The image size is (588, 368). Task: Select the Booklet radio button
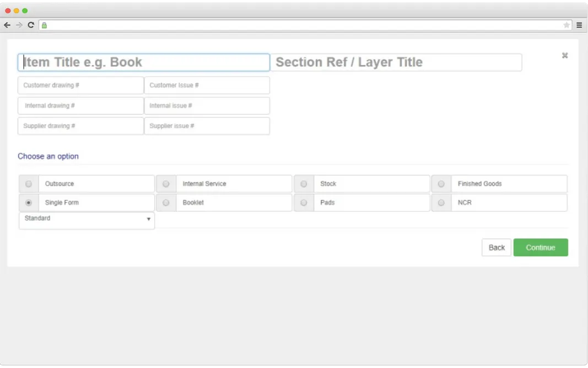coord(166,202)
